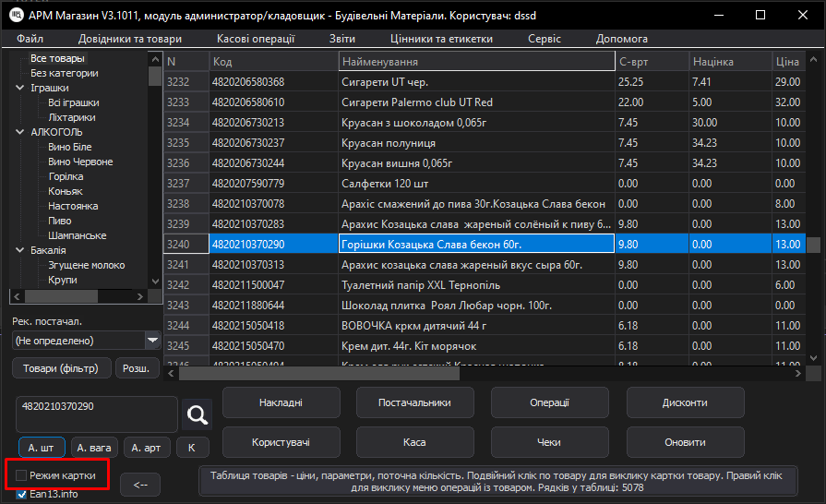This screenshot has height=504, width=826.
Task: Click the magnifying glass search icon
Action: 197,415
